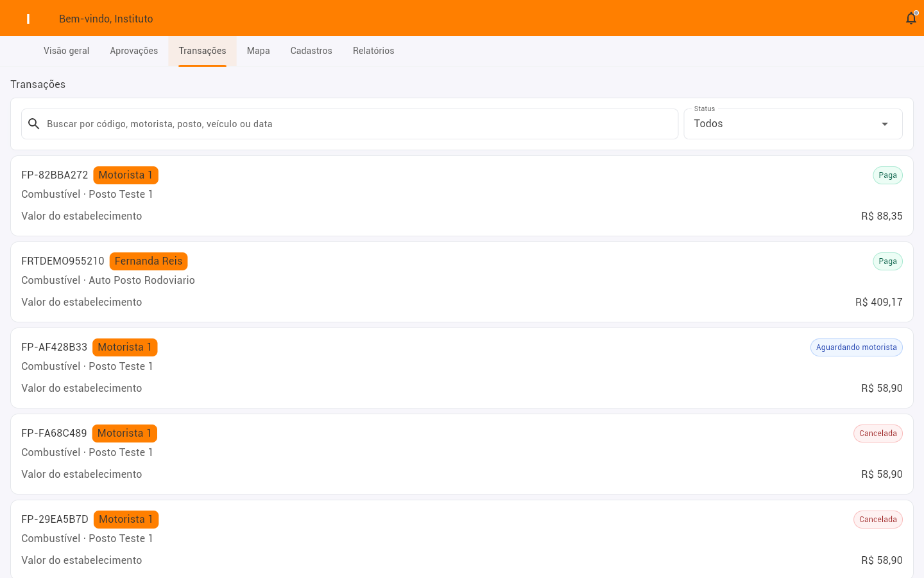Click the Transações page heading
The height and width of the screenshot is (578, 924).
tap(38, 85)
